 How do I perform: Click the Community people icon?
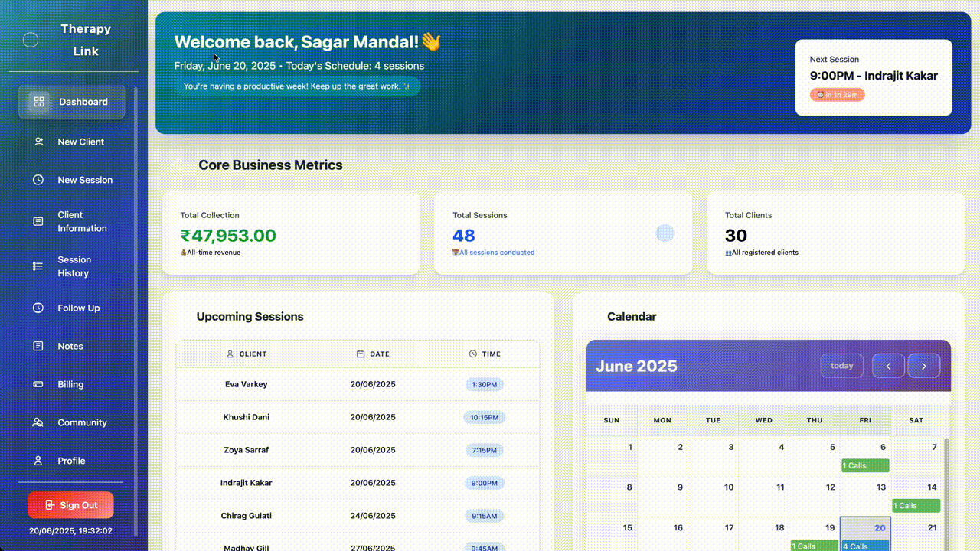pyautogui.click(x=38, y=422)
